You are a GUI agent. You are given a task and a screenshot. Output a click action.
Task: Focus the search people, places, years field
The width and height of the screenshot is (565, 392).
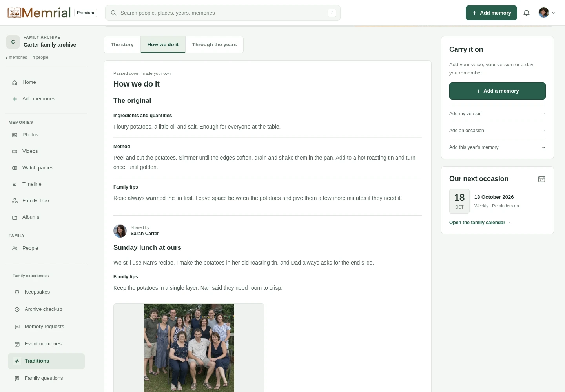(223, 13)
